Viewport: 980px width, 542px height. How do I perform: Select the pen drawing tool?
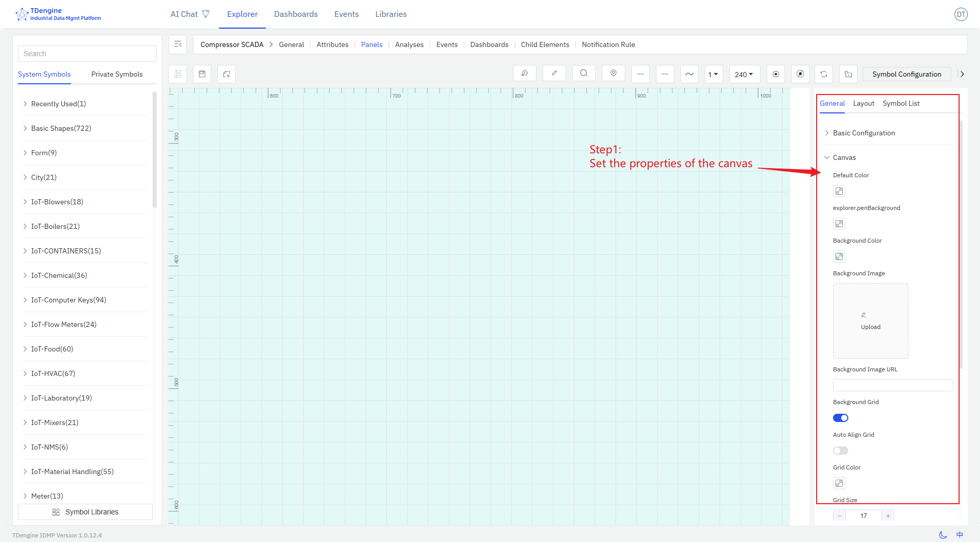pyautogui.click(x=524, y=74)
